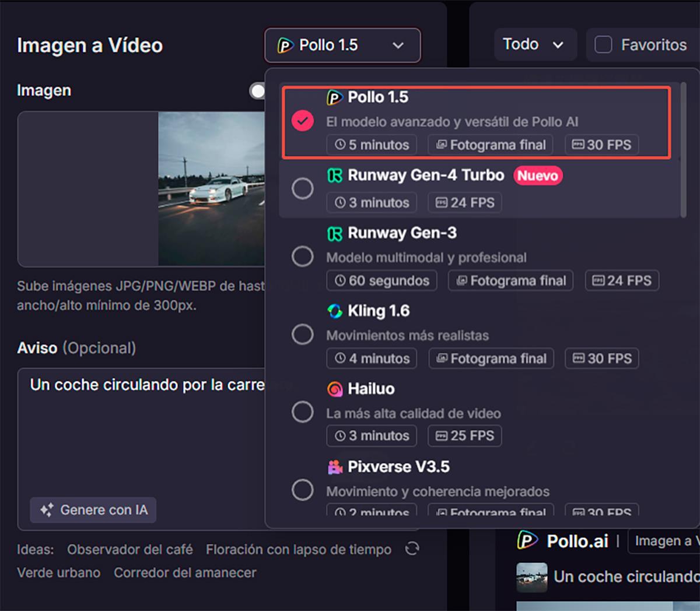Click the Pollo.ai logo in the results panel

tap(527, 541)
